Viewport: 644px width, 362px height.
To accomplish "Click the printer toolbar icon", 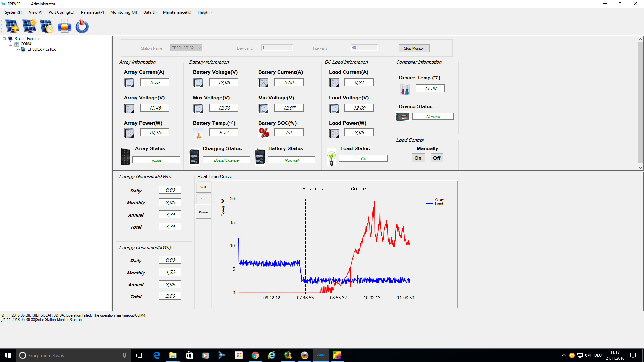I will 64,26.
